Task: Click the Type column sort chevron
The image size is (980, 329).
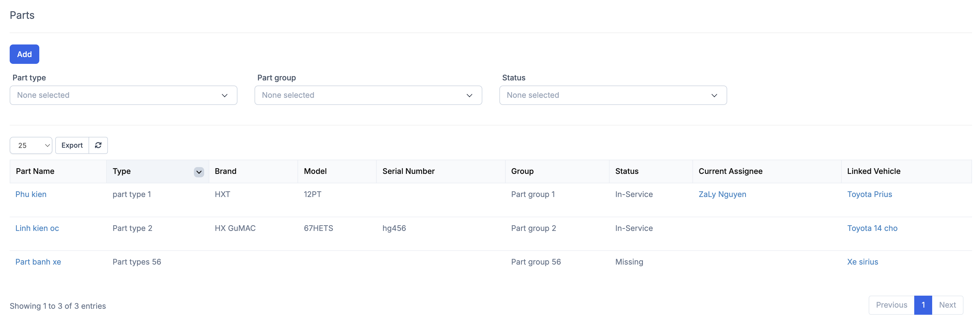Action: click(x=198, y=172)
